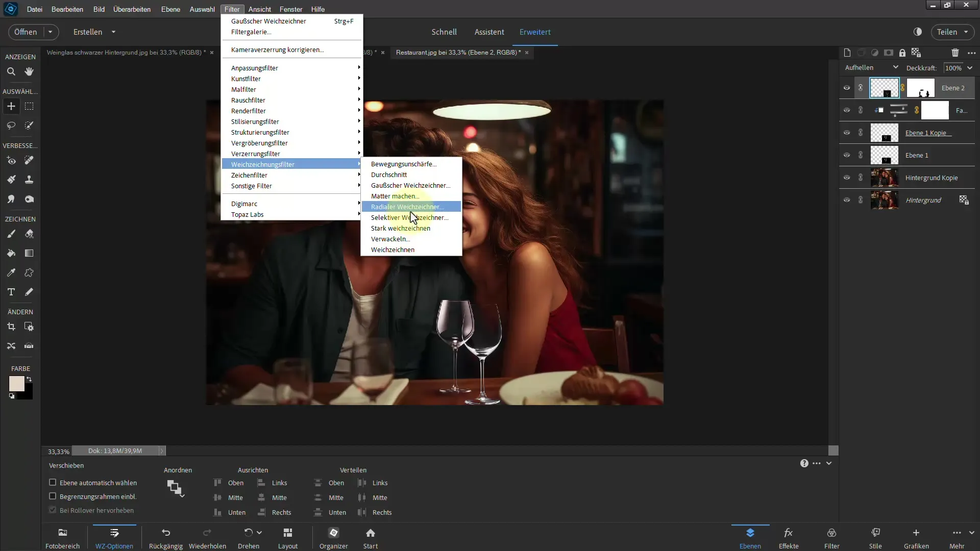Select the Text tool in toolbar
The width and height of the screenshot is (980, 551).
[x=11, y=293]
